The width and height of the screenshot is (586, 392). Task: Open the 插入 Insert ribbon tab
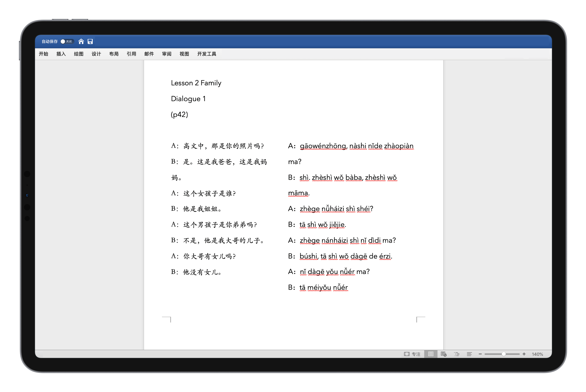[61, 54]
